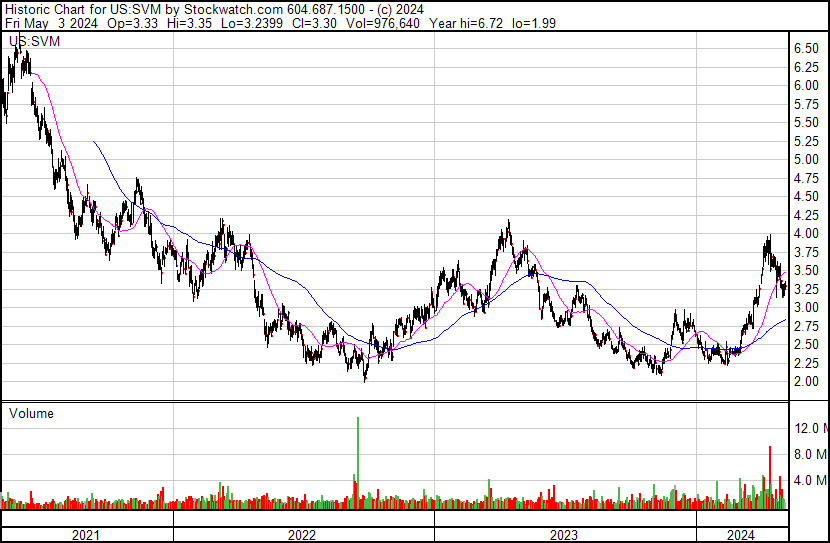Image resolution: width=830 pixels, height=543 pixels.
Task: Click the 'US:SVM' symbol label in chart
Action: pyautogui.click(x=34, y=41)
